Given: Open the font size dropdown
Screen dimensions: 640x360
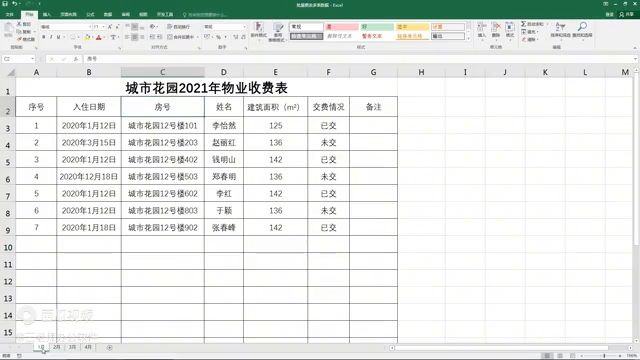Looking at the screenshot, I should tap(104, 27).
